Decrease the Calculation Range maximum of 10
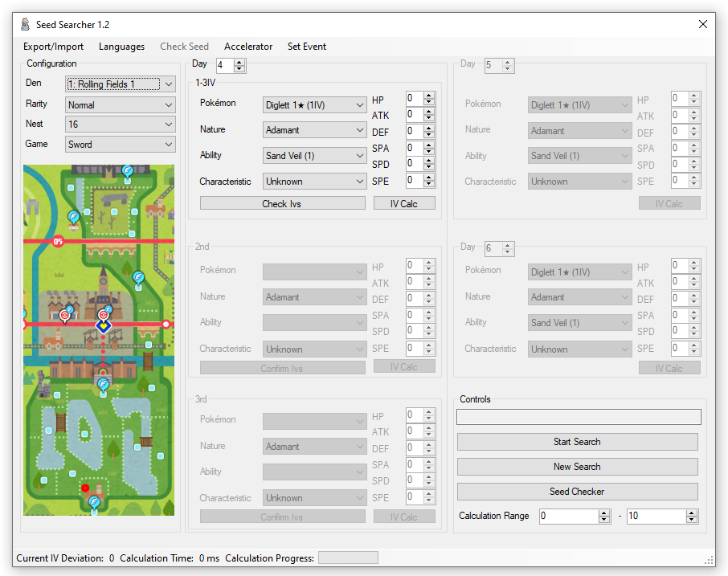728x576 pixels. [x=692, y=520]
